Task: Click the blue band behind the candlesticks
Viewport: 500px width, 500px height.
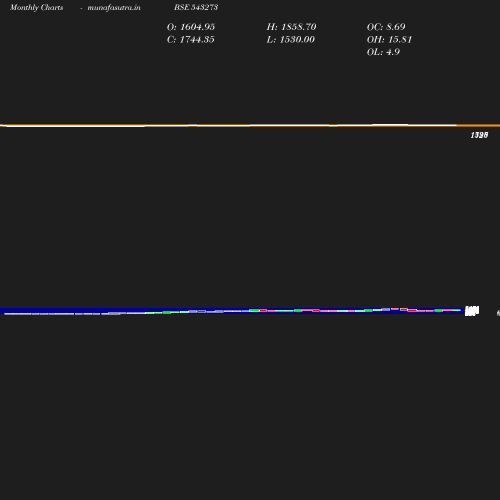Action: pos(232,311)
